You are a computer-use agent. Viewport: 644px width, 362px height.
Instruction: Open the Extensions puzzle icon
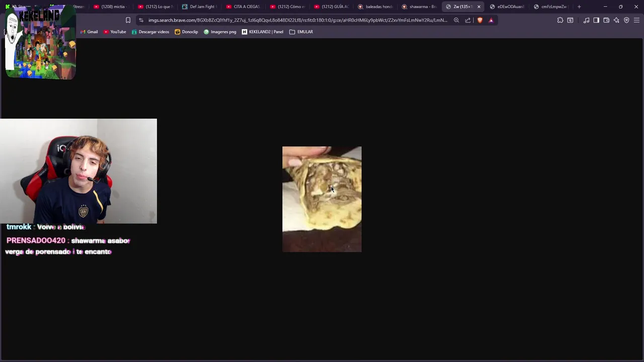point(560,20)
